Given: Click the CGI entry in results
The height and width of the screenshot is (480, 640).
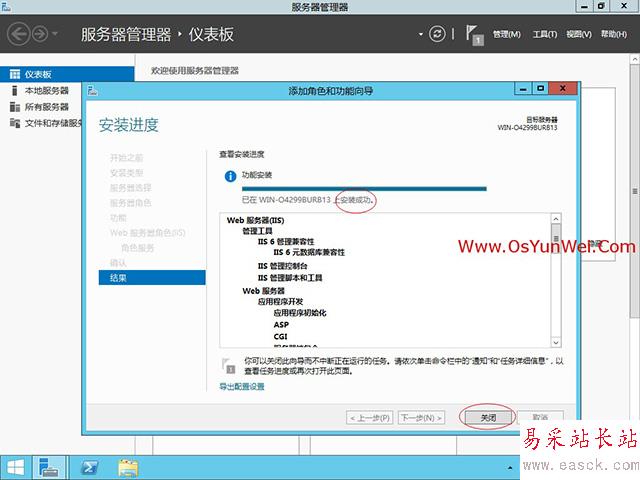Looking at the screenshot, I should pyautogui.click(x=280, y=336).
